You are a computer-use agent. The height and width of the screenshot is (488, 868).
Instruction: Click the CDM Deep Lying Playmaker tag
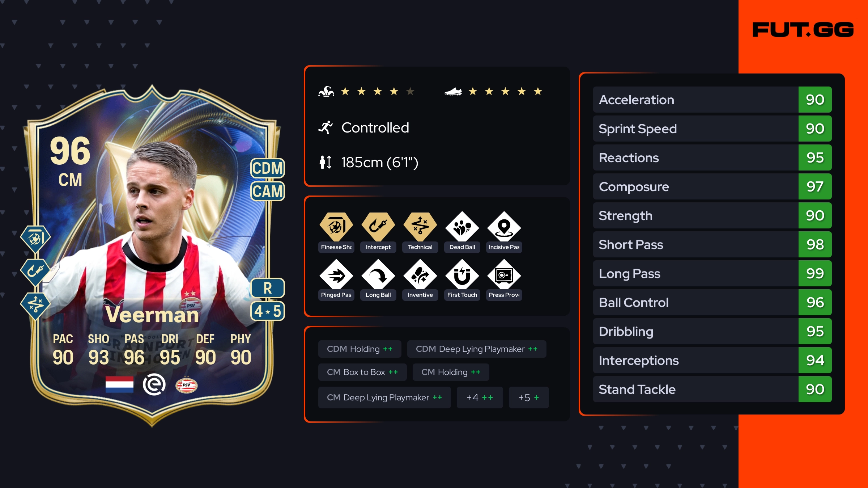click(x=477, y=349)
